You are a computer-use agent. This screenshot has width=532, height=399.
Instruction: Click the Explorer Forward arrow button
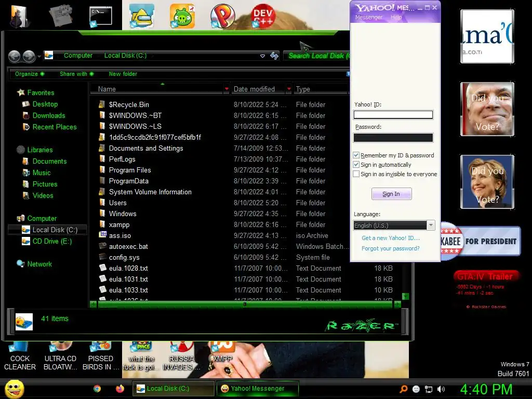[29, 56]
